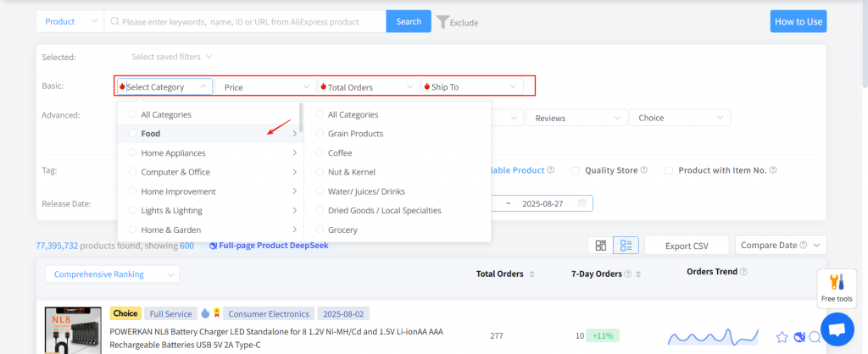Click the Export CSV button

687,246
